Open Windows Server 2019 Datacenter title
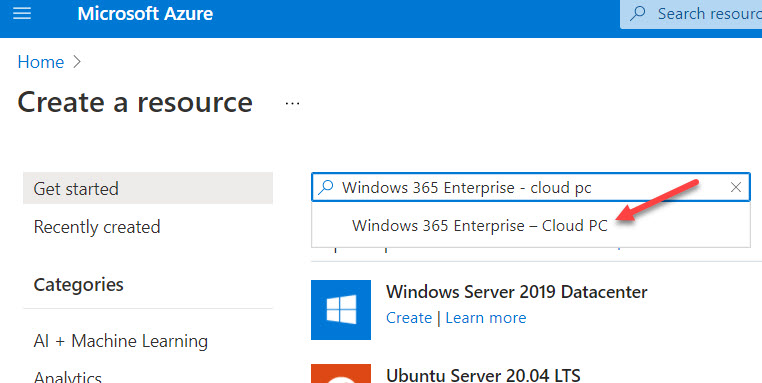762x383 pixels. [x=517, y=292]
